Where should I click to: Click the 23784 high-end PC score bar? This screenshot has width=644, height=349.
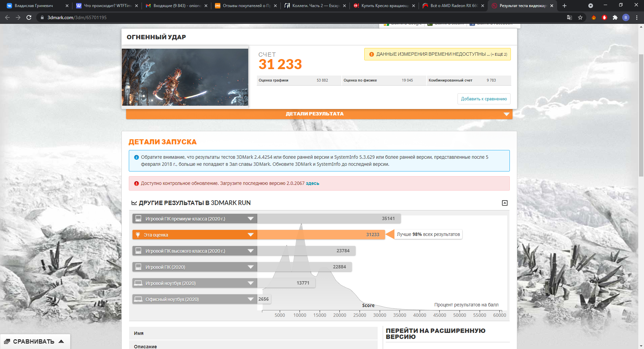coord(306,251)
